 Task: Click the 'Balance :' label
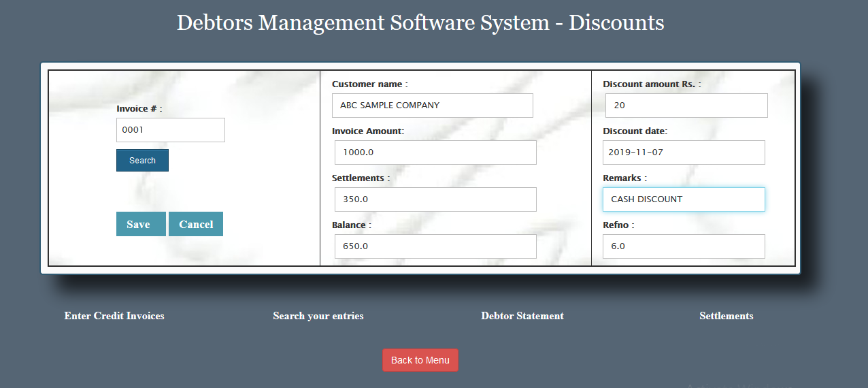click(352, 225)
